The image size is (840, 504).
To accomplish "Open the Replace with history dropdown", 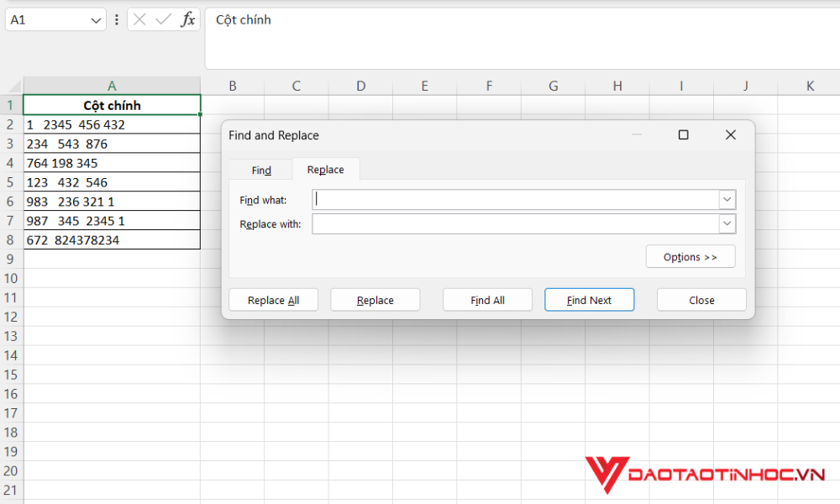I will tap(727, 223).
